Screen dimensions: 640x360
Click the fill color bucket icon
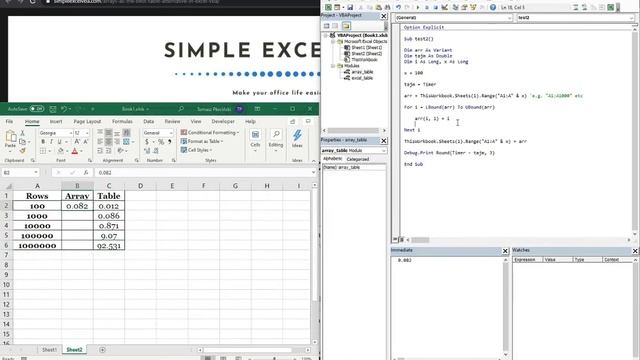(x=60, y=151)
